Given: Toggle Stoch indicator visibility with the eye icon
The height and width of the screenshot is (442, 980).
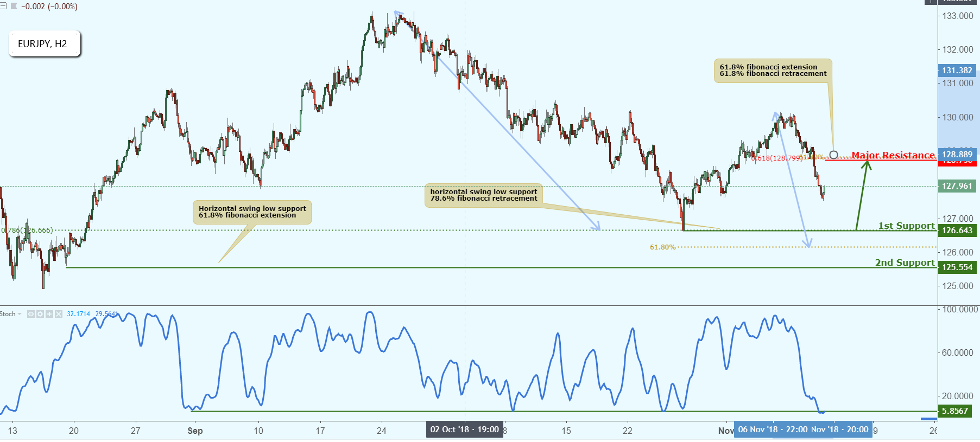Looking at the screenshot, I should pos(31,314).
